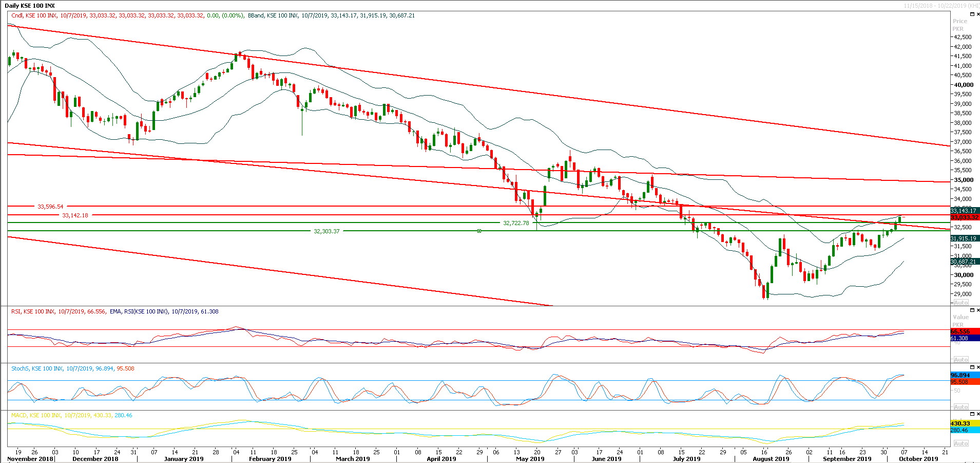Click Auto scale on the MACD pane
This screenshot has width=980, height=463.
(x=960, y=443)
